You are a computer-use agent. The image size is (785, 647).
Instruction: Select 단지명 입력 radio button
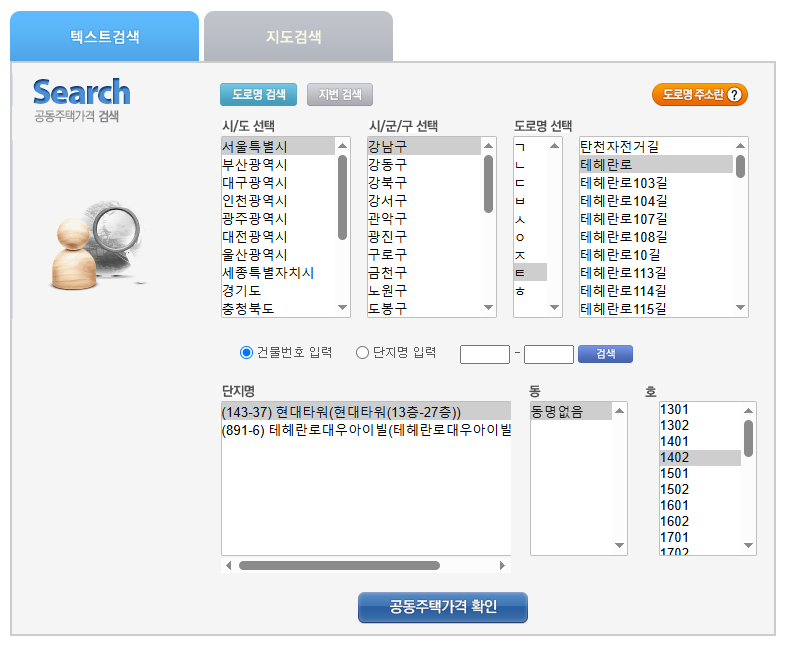coord(362,353)
